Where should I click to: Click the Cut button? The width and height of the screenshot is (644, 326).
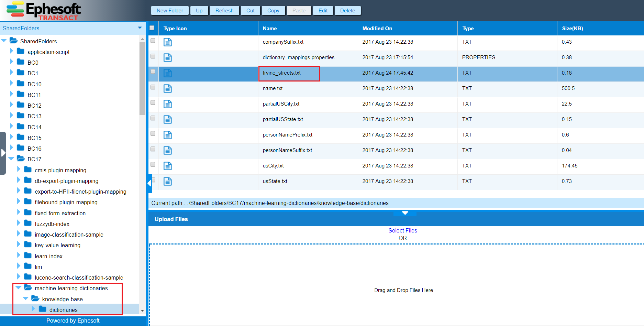[251, 11]
